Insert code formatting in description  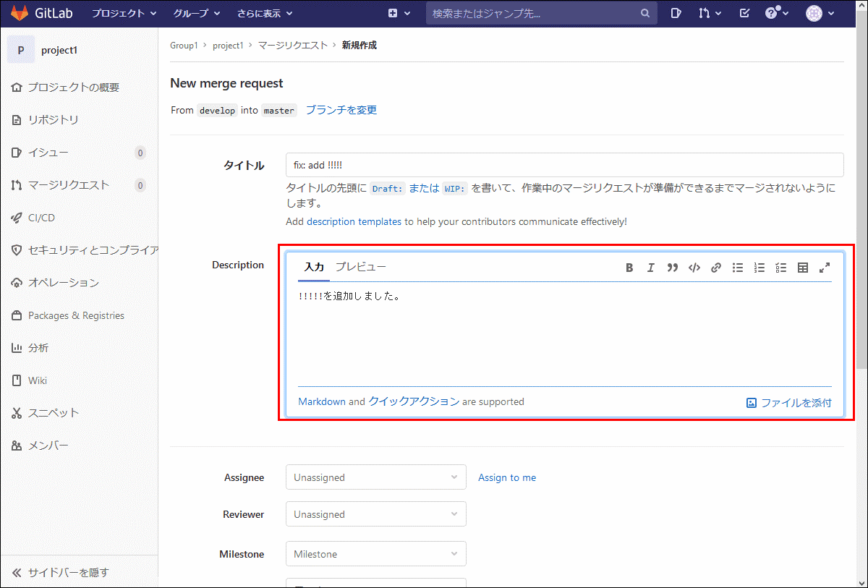click(x=694, y=268)
